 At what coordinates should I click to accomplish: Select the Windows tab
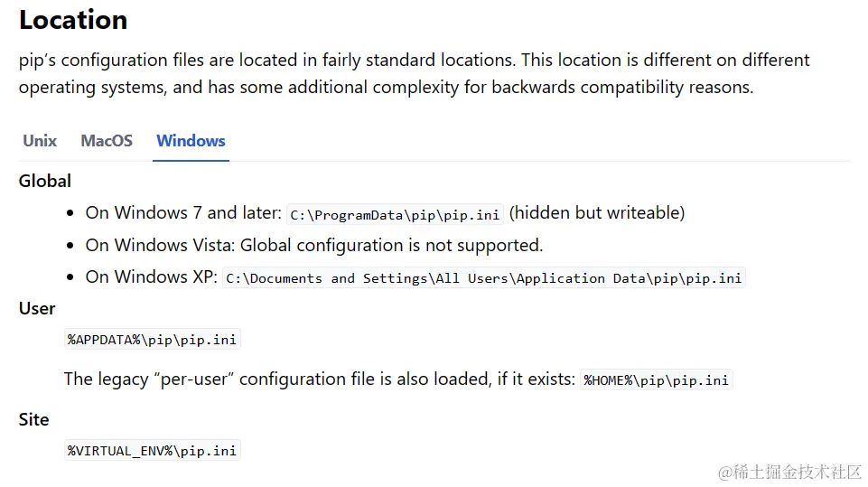(191, 141)
